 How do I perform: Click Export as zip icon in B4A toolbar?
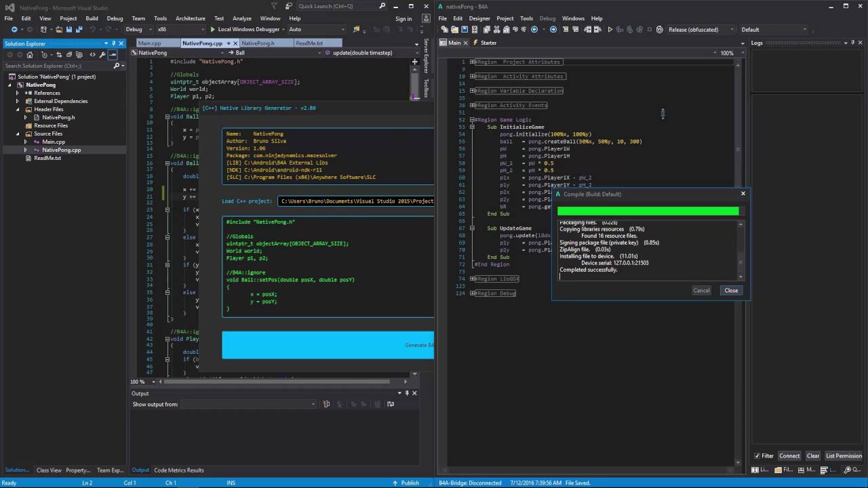pos(475,29)
